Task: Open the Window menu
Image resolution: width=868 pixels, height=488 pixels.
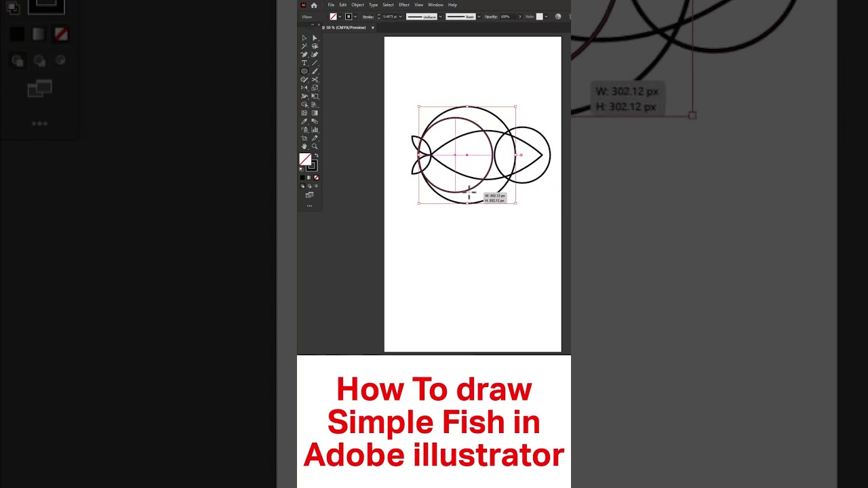Action: point(436,5)
